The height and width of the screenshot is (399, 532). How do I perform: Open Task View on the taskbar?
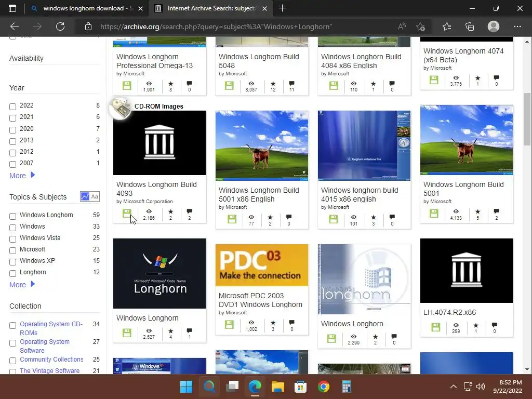pos(232,387)
